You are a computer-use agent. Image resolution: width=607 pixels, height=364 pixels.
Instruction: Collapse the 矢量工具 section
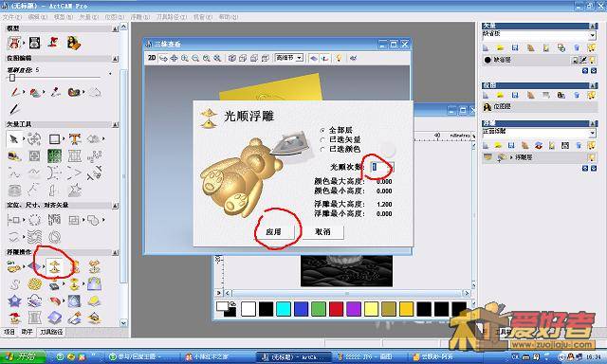[x=115, y=124]
